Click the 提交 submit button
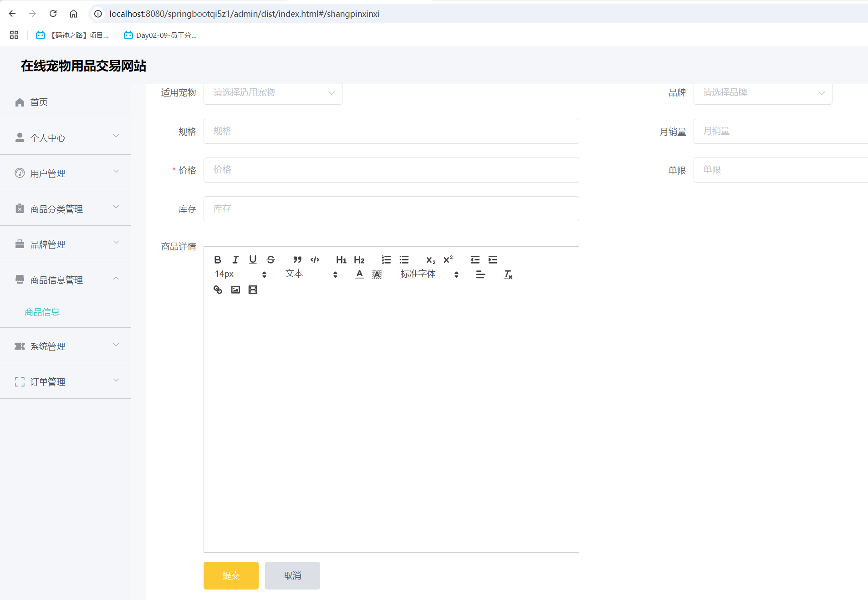Image resolution: width=868 pixels, height=600 pixels. (x=231, y=575)
